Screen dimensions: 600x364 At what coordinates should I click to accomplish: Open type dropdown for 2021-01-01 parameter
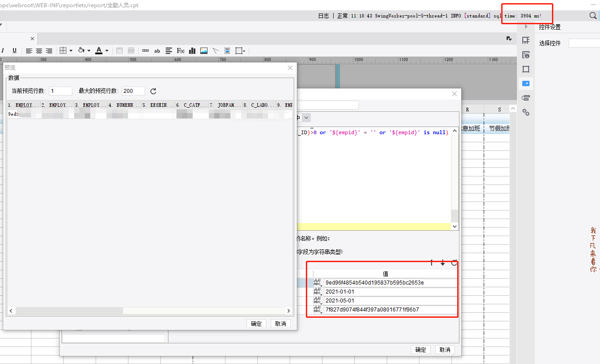tap(318, 292)
